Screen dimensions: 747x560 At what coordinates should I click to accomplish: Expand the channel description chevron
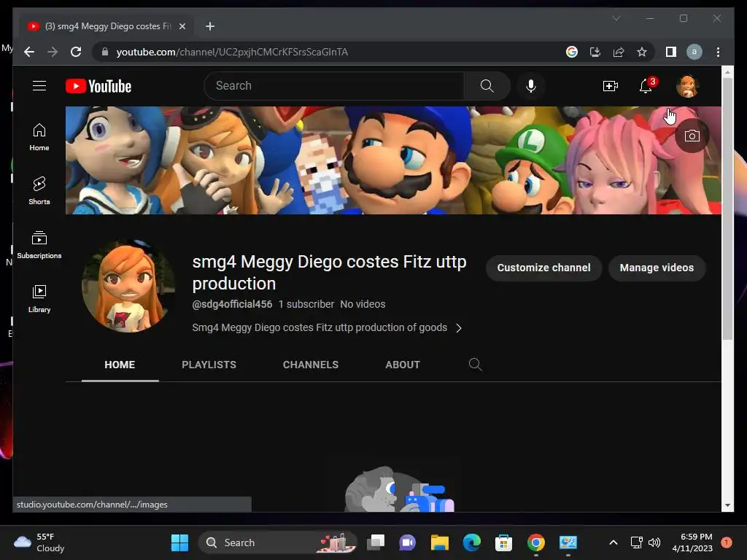[458, 328]
